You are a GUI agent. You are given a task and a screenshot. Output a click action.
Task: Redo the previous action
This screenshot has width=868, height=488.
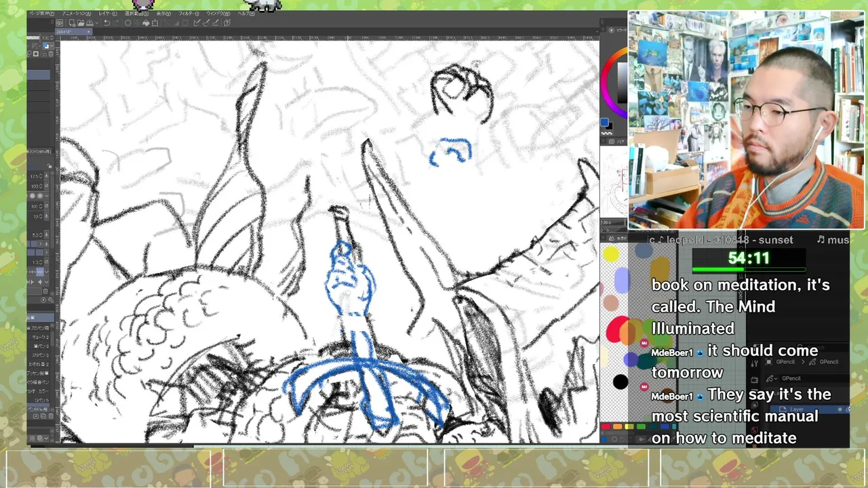pyautogui.click(x=116, y=23)
